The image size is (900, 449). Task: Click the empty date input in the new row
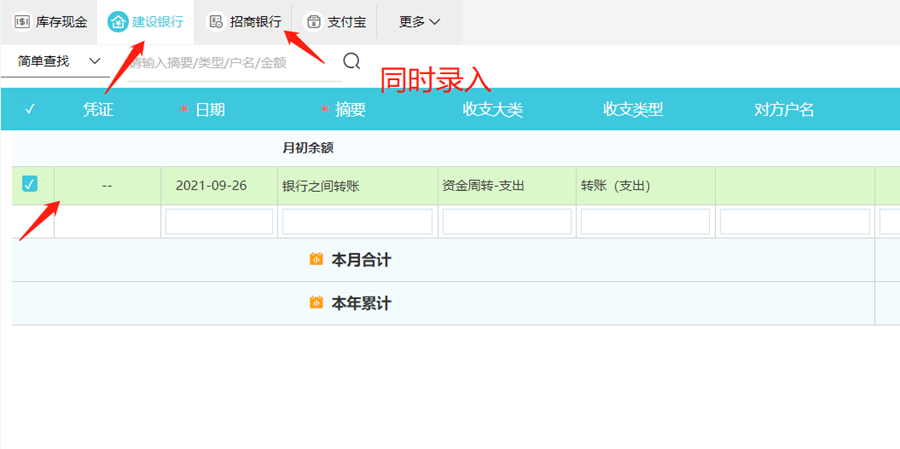tap(219, 222)
